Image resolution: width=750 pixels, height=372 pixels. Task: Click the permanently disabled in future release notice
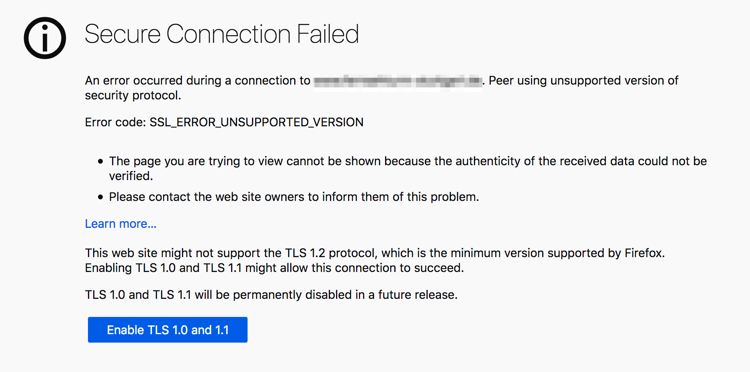tap(271, 295)
